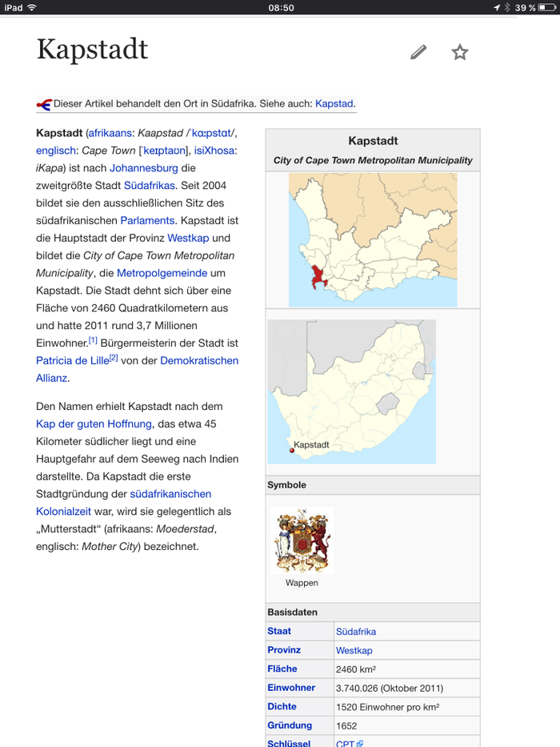Tap the Wappen caption text

point(302,583)
